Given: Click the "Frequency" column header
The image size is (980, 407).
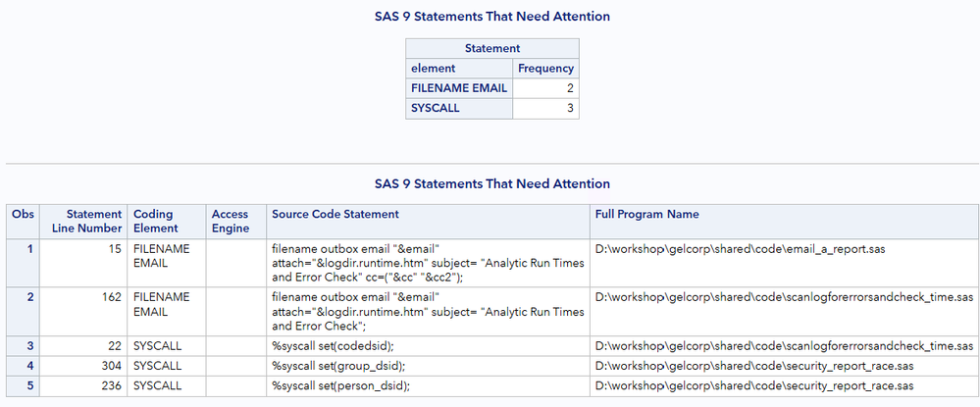Looking at the screenshot, I should 546,69.
